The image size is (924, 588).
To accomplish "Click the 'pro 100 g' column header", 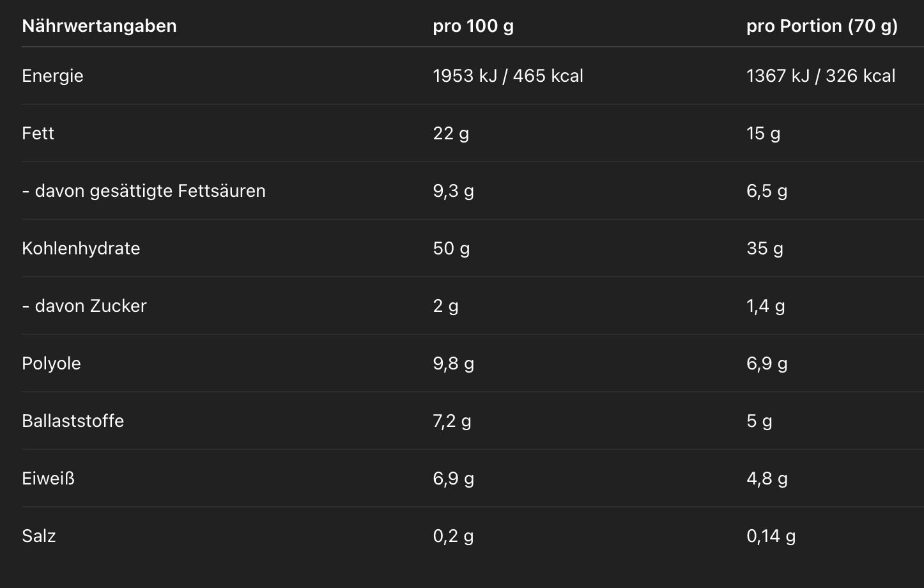I will coord(473,26).
